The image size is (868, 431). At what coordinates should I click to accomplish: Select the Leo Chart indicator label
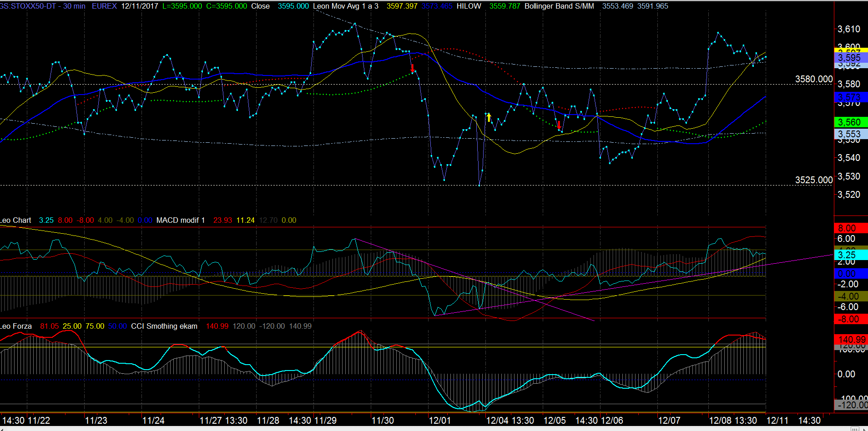point(15,220)
